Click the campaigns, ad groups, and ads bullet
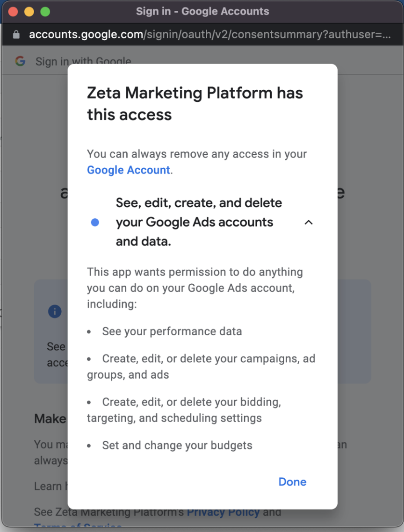404x532 pixels. (x=201, y=367)
